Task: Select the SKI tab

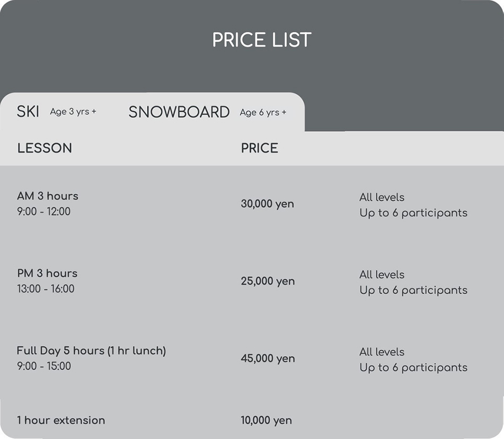Action: click(x=28, y=112)
